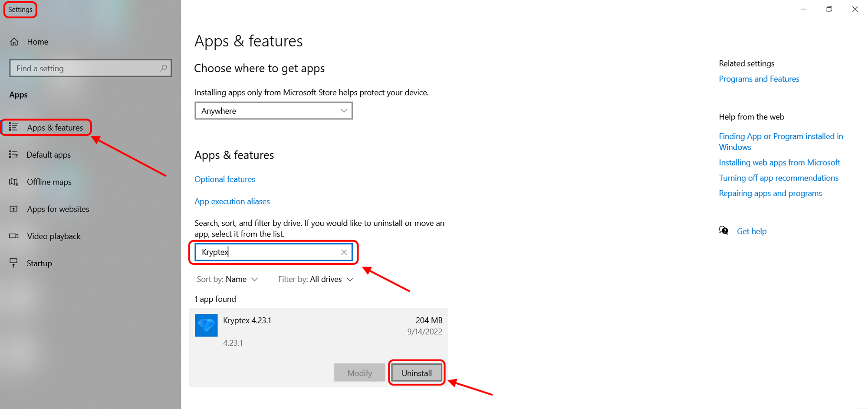Click the Get help link
Viewport: 868px width, 409px height.
tap(752, 231)
